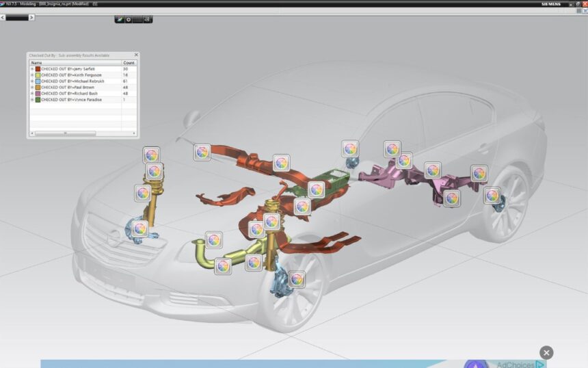The width and height of the screenshot is (588, 368).
Task: Expand the Michael Rebrukh checked-out row
Action: [32, 81]
